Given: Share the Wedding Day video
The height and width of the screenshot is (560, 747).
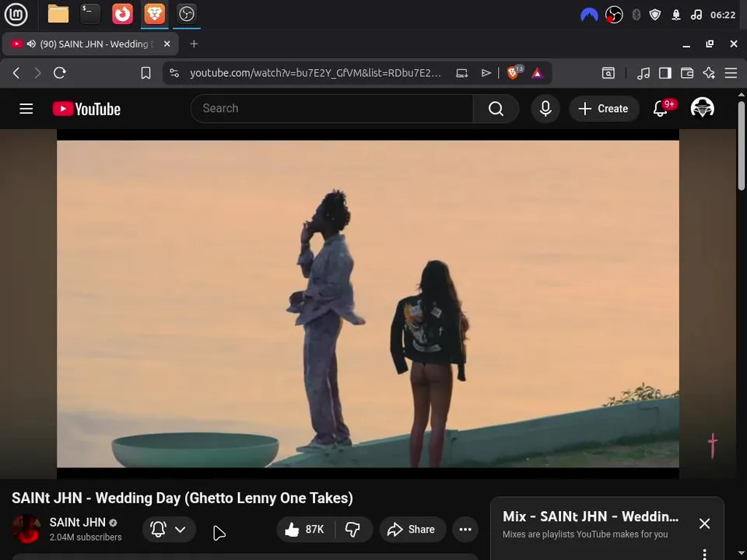Looking at the screenshot, I should tap(412, 530).
